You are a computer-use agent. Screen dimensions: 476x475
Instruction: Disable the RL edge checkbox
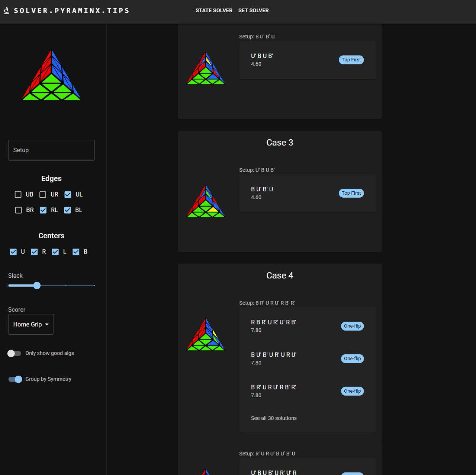43,210
